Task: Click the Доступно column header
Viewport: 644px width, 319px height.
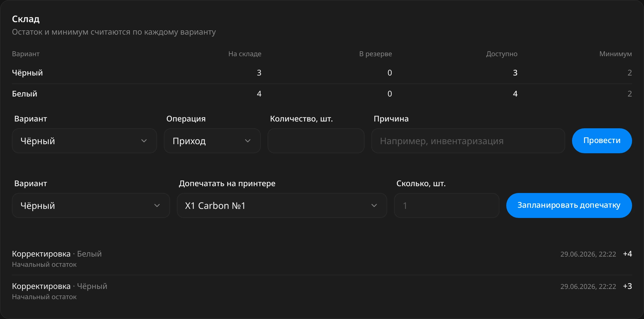Action: tap(502, 54)
